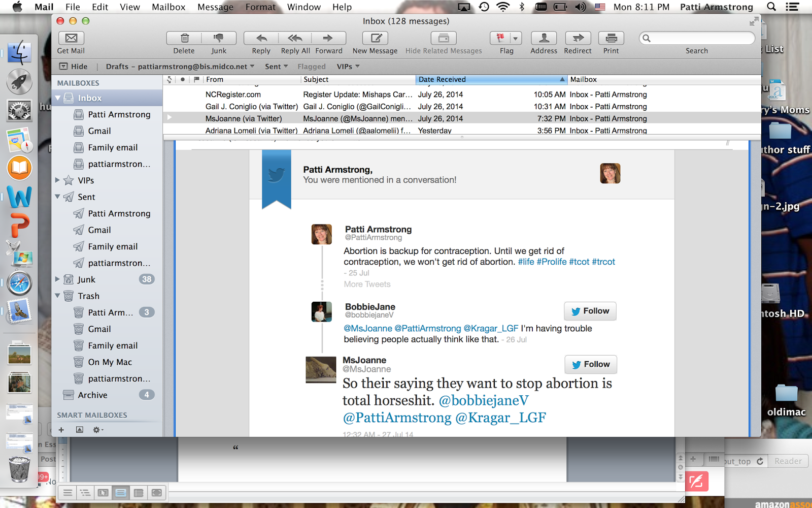The width and height of the screenshot is (812, 508).
Task: Click Hide Related Messages icon
Action: point(444,38)
